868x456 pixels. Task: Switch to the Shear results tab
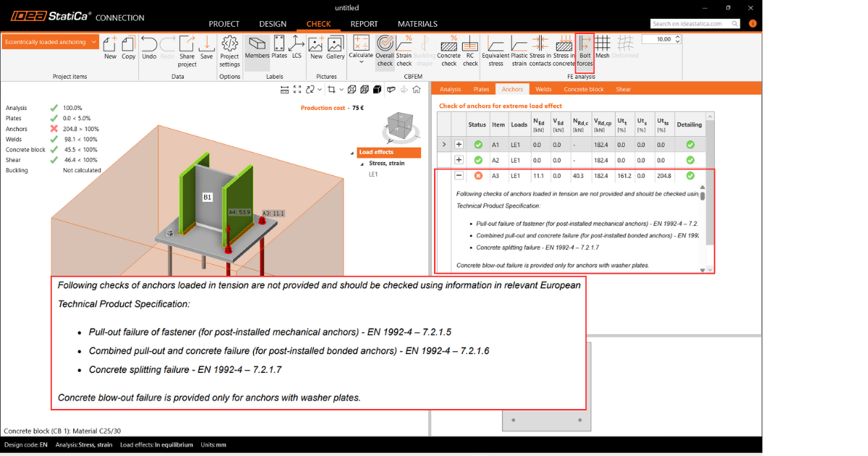[624, 89]
